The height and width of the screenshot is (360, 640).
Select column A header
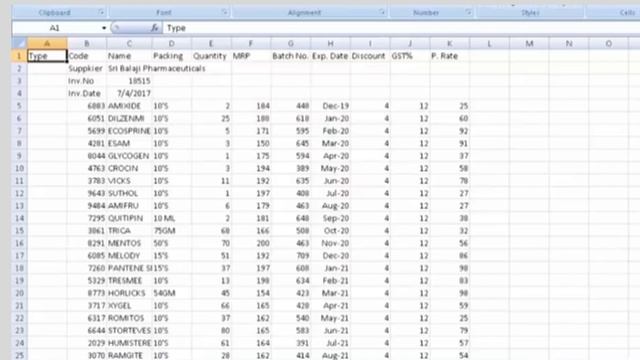(x=47, y=43)
